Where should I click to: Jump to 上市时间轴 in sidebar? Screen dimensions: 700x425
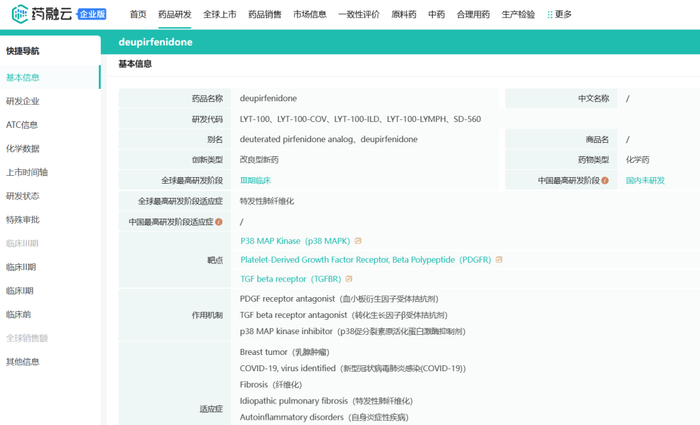click(x=27, y=172)
